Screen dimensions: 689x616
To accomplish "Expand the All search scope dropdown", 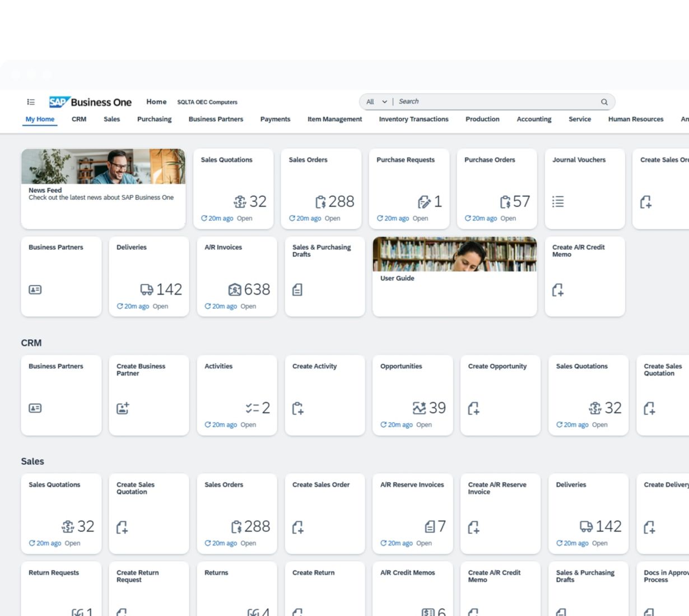I will pyautogui.click(x=376, y=102).
